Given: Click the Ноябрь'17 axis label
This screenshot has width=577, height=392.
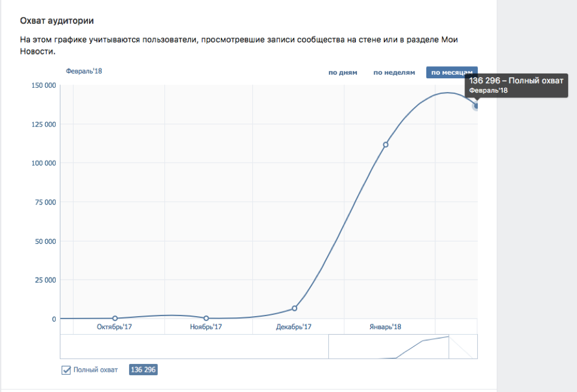Looking at the screenshot, I should [206, 327].
